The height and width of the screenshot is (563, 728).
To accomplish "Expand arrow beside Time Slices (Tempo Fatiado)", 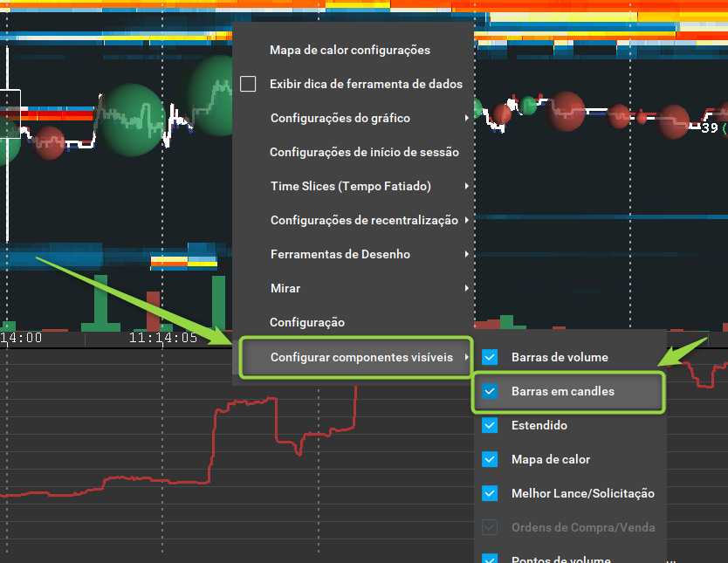I will point(467,186).
